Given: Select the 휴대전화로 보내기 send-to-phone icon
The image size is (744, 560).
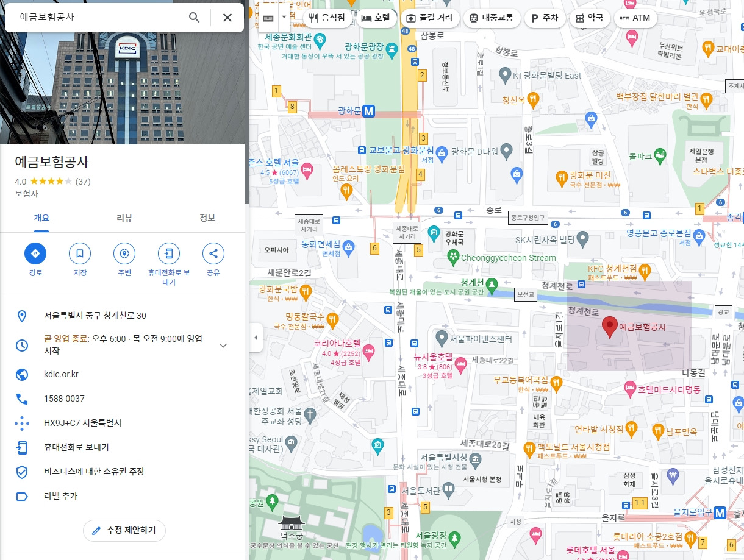Looking at the screenshot, I should (x=169, y=253).
